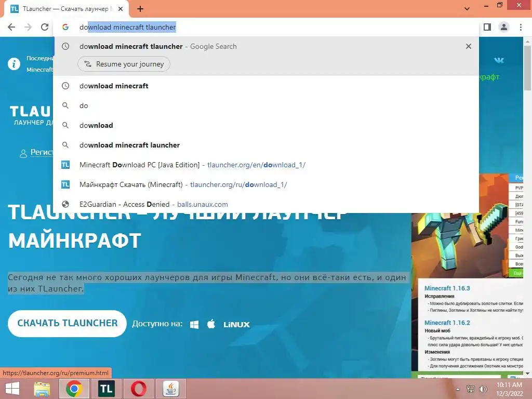Select the Windows platform icon
532x399 pixels.
pos(194,324)
